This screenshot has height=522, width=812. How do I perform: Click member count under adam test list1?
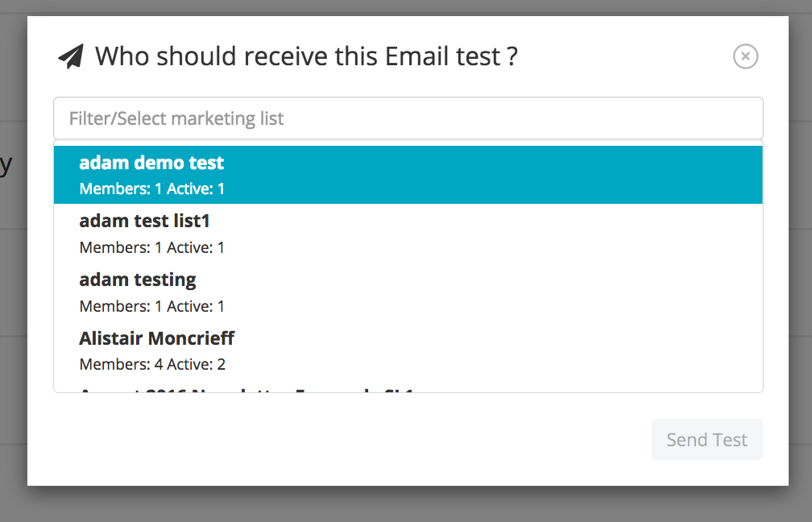pos(152,247)
